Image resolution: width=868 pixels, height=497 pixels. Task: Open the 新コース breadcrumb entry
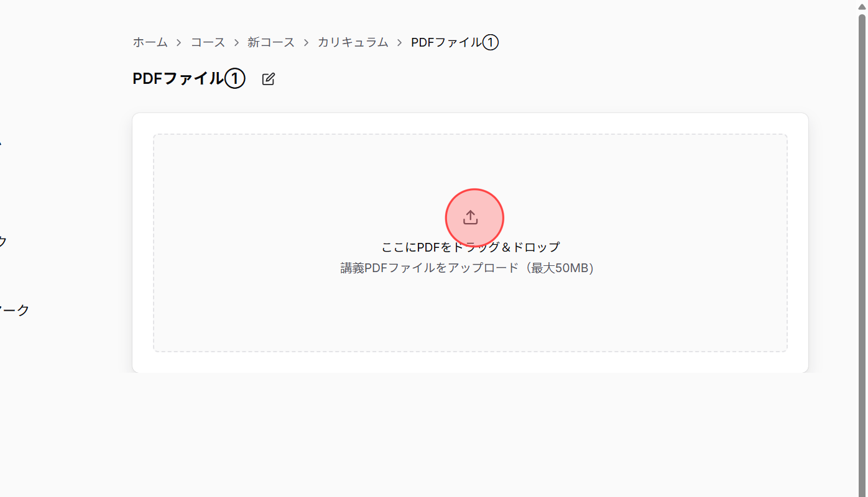tap(271, 42)
